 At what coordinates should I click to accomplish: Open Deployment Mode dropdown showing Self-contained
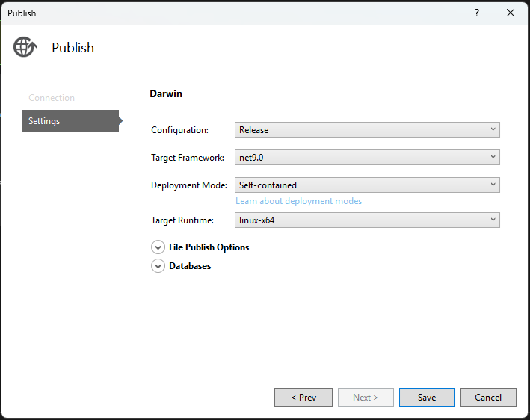(x=367, y=185)
